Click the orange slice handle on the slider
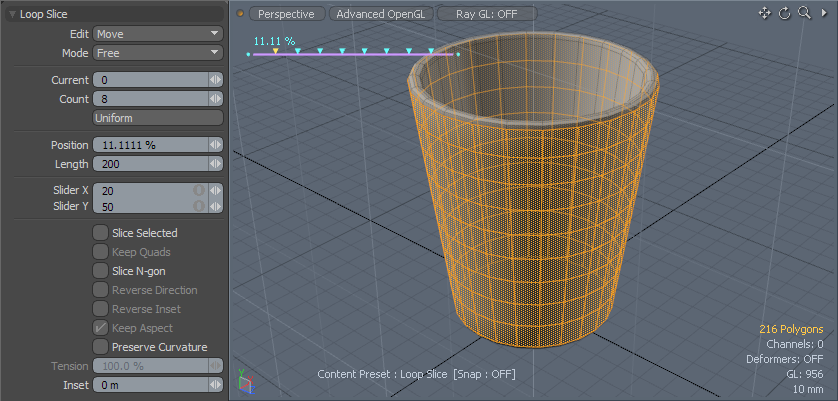 [276, 50]
